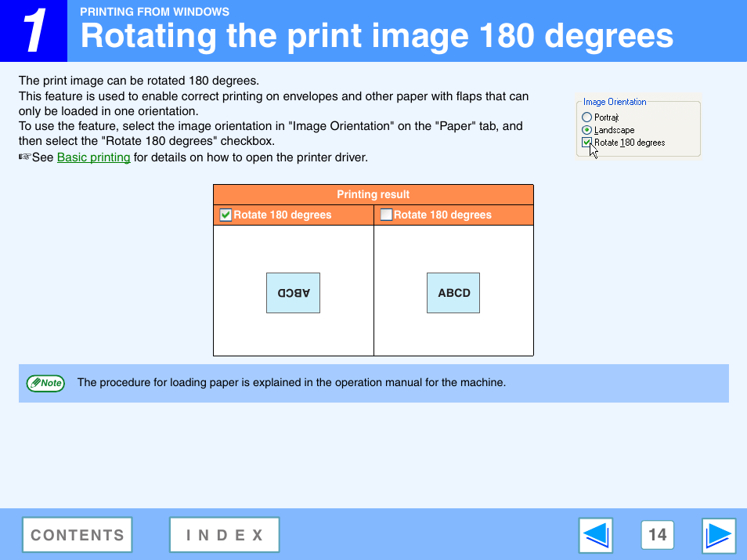Open the INDEX page
Screen dimensions: 747x560
(225, 535)
